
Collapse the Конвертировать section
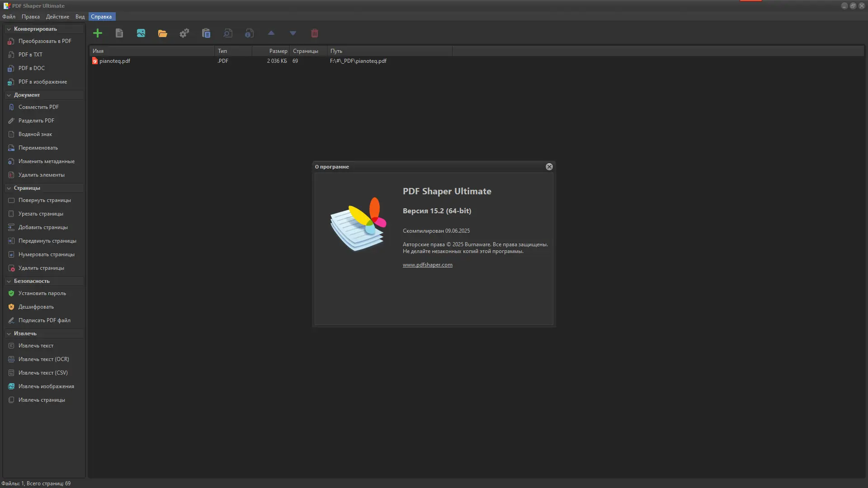tap(9, 29)
